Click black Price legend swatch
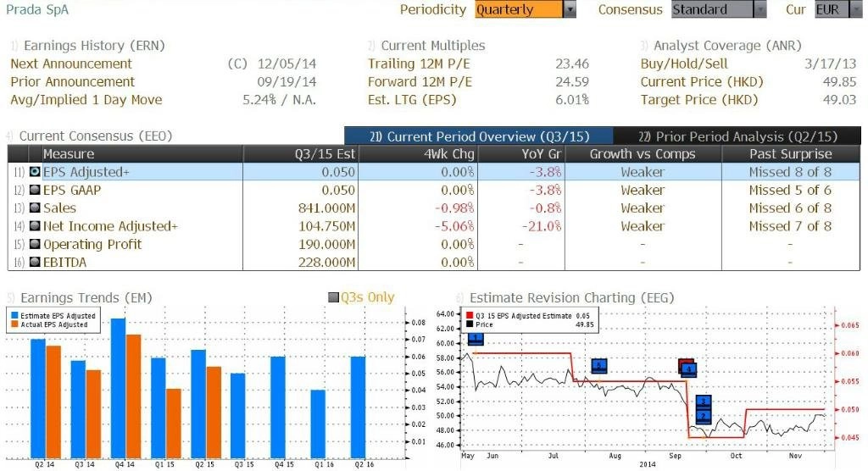The width and height of the screenshot is (868, 471). [470, 324]
